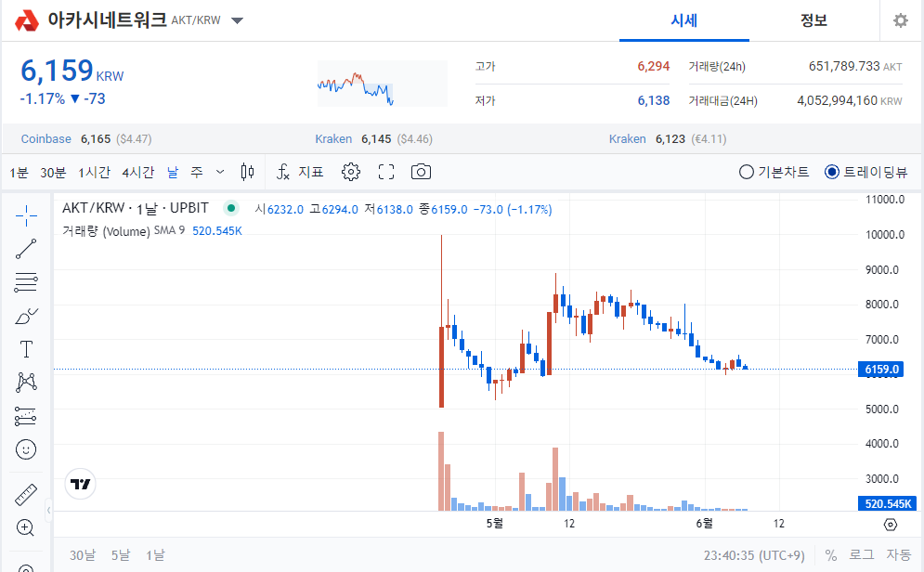Select the ruler measure tool

(26, 495)
